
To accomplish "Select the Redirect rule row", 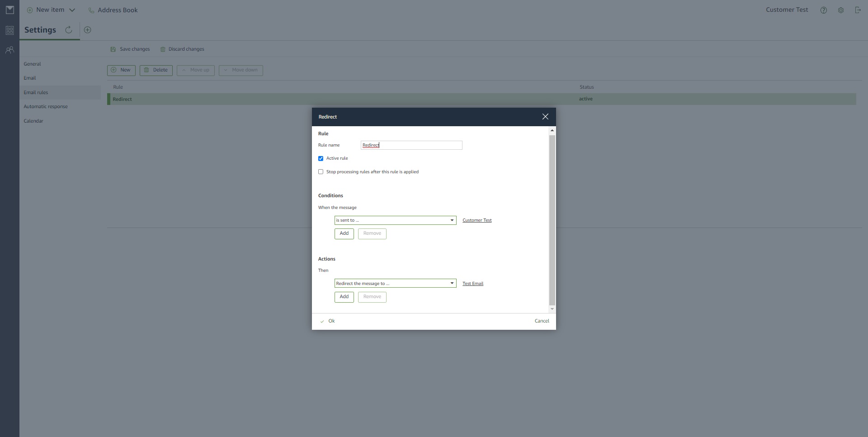I will click(481, 99).
